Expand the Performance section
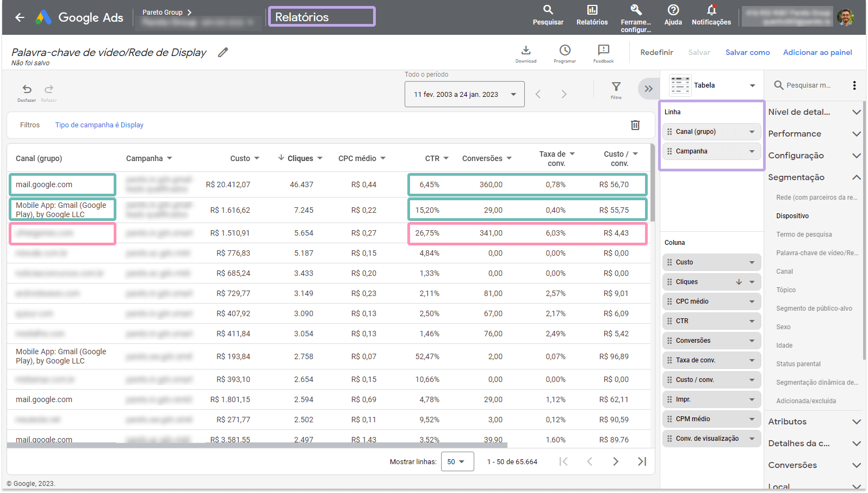868x493 pixels. point(814,134)
